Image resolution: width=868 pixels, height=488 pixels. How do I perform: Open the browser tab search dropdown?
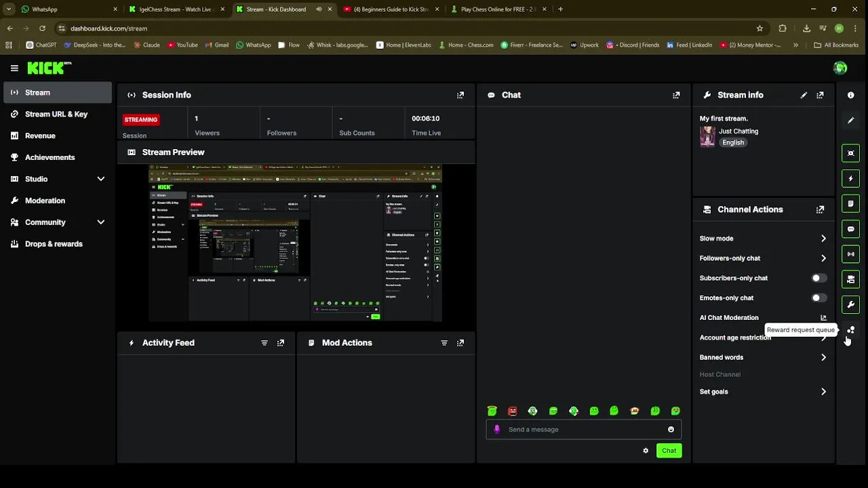click(x=9, y=9)
